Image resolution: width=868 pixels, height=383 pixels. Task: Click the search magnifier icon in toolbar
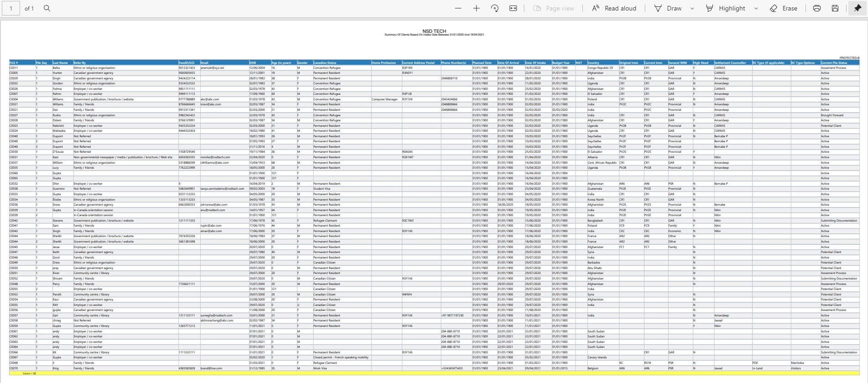47,8
